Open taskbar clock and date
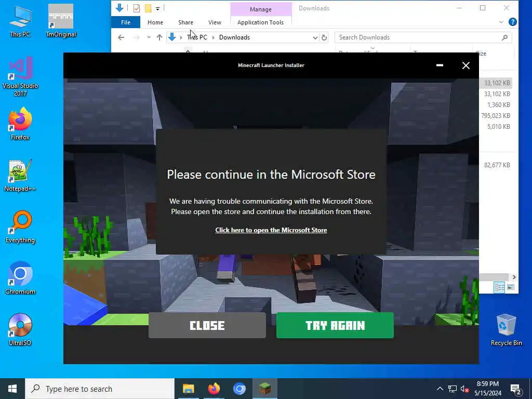Viewport: 532px width, 399px height. [x=488, y=389]
